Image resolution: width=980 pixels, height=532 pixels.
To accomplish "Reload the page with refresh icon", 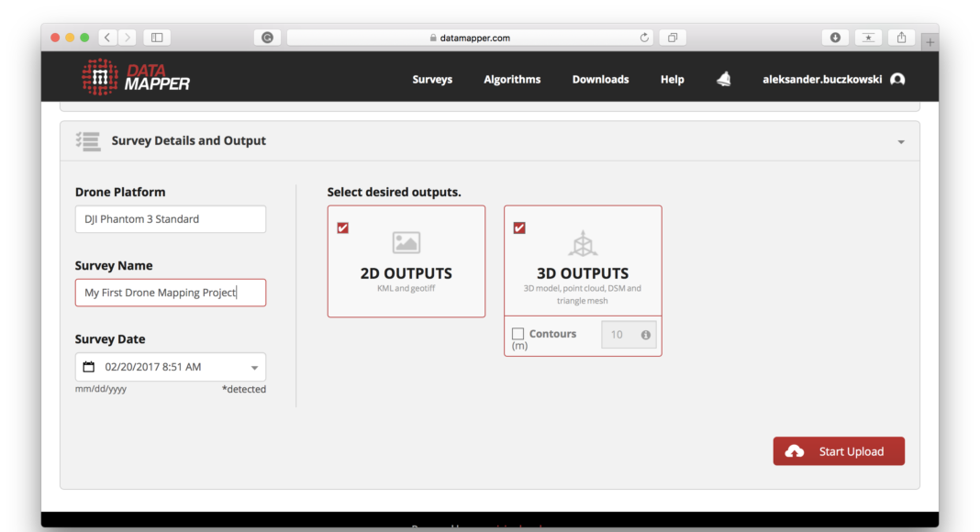I will 644,38.
